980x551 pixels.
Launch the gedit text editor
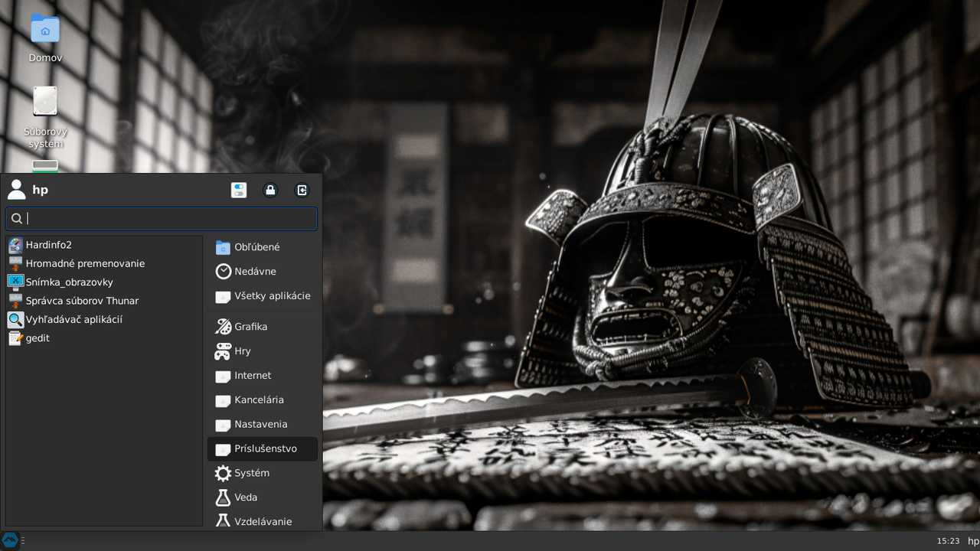coord(104,337)
